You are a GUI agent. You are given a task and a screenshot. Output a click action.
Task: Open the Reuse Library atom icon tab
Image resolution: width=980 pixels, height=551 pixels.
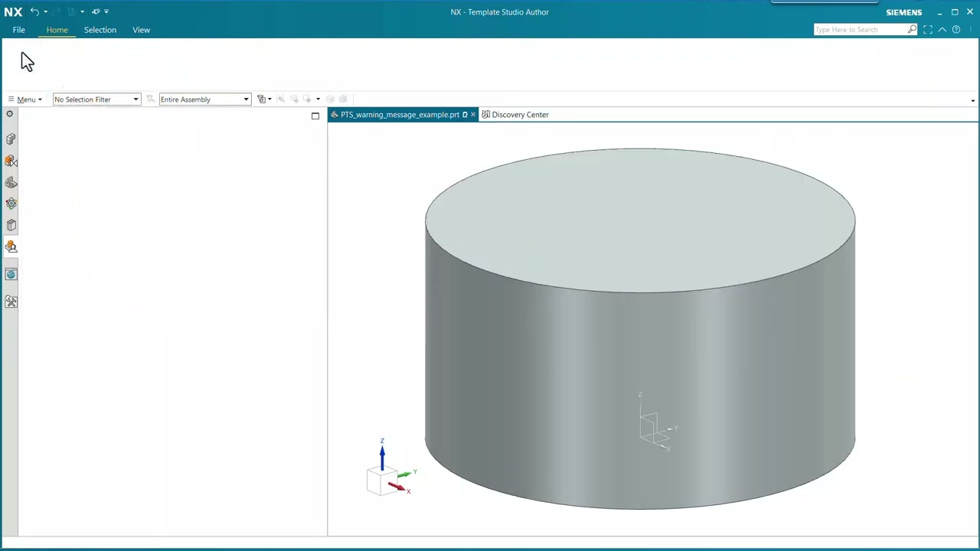[11, 204]
